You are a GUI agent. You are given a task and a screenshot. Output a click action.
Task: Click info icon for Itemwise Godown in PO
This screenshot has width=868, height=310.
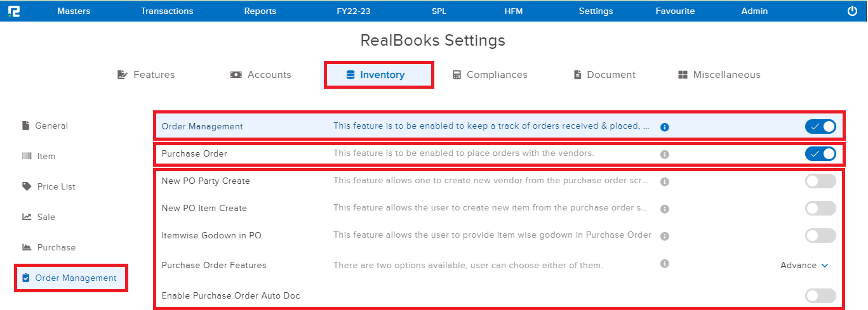(x=664, y=236)
